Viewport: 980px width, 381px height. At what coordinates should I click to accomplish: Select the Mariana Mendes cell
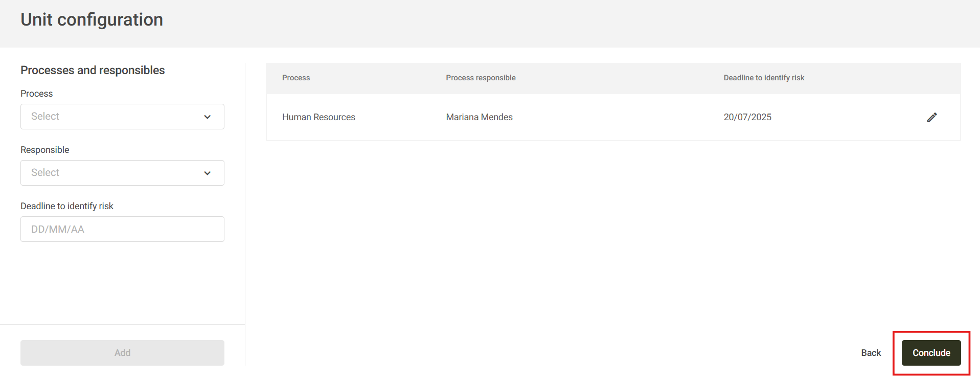(479, 117)
